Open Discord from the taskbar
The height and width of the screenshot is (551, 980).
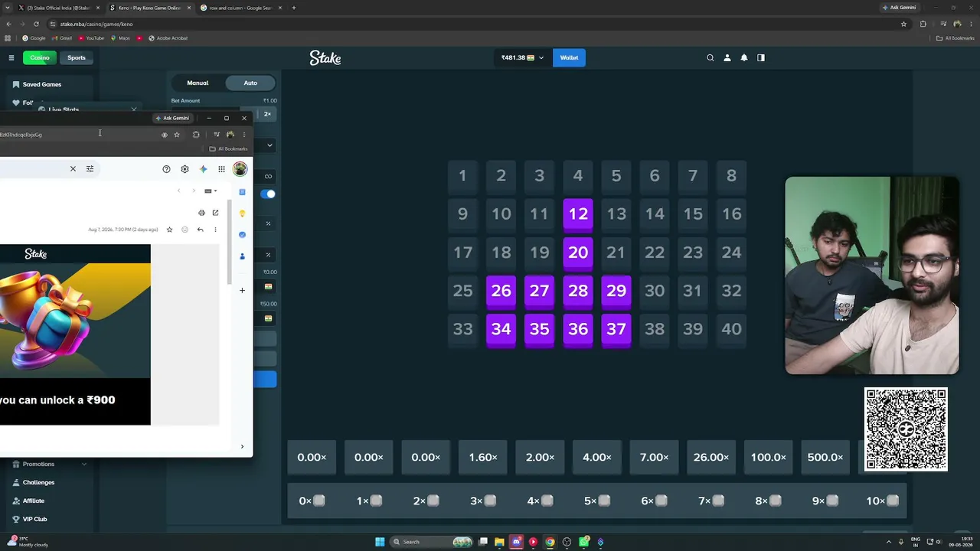tap(516, 542)
